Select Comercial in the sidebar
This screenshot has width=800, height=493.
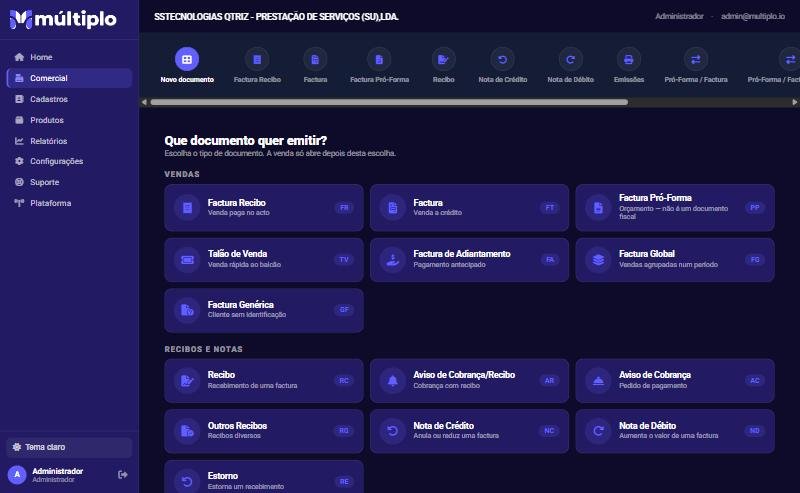[x=69, y=78]
